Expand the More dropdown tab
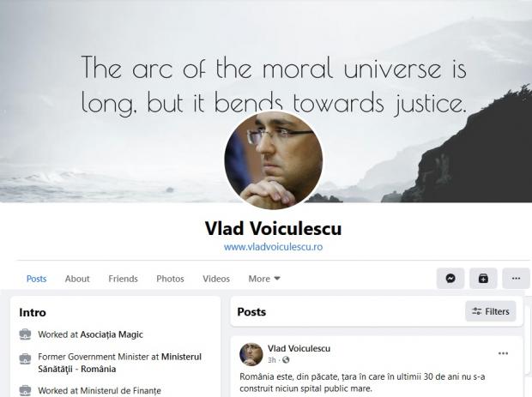Screen dimensions: 532x397 [264, 279]
